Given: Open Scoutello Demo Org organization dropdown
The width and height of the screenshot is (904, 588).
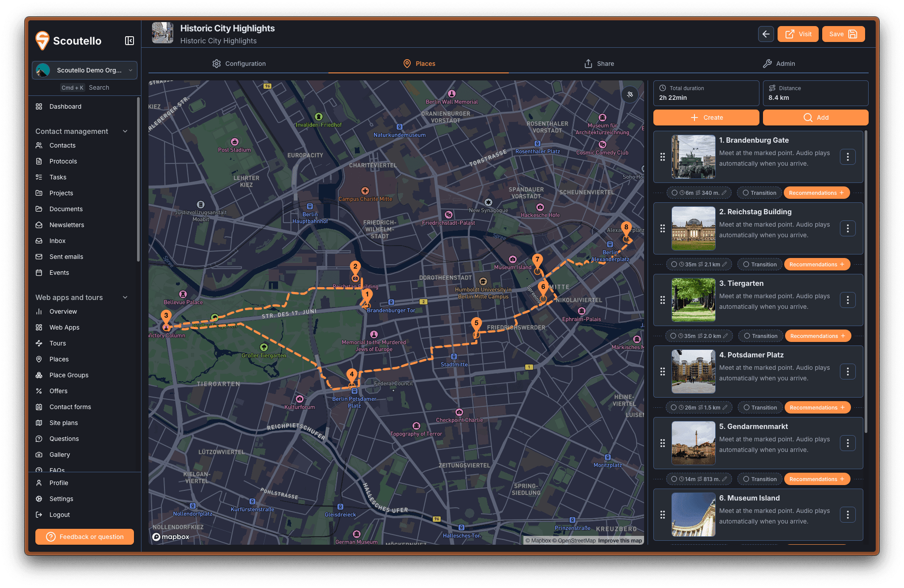Looking at the screenshot, I should click(x=84, y=70).
